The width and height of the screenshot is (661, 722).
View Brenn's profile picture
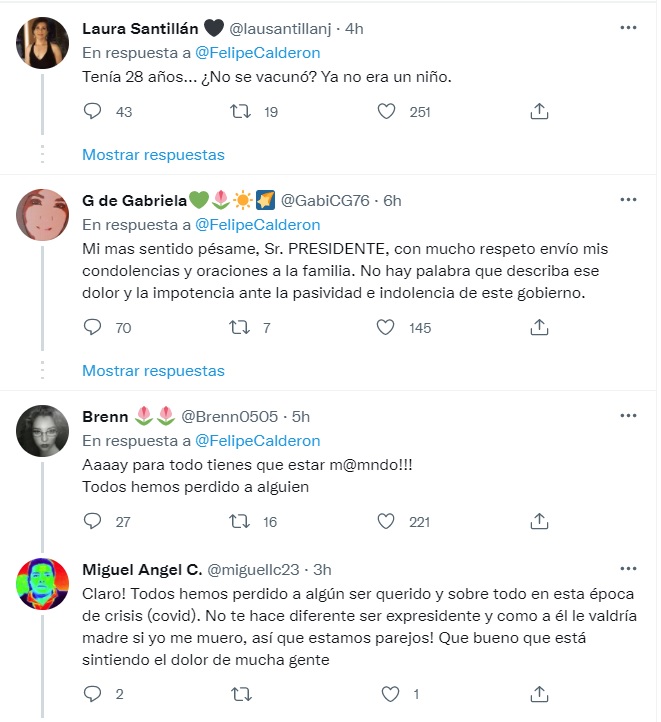(43, 430)
